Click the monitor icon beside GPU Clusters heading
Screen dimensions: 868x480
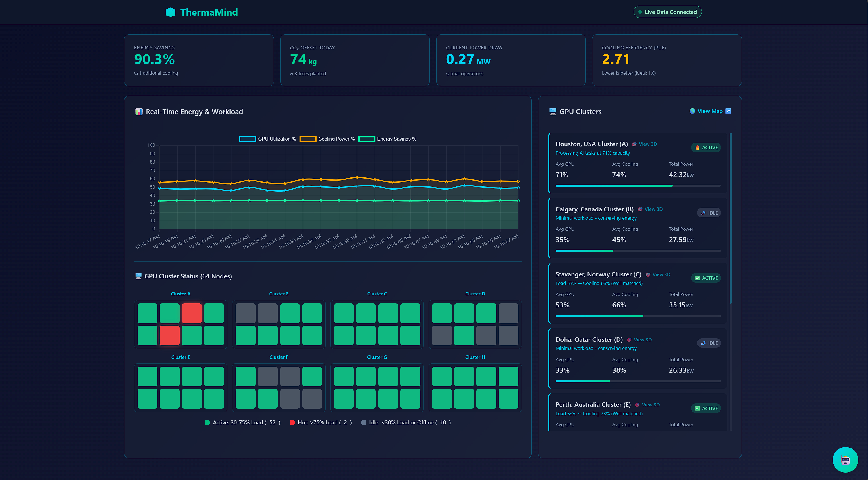click(553, 112)
